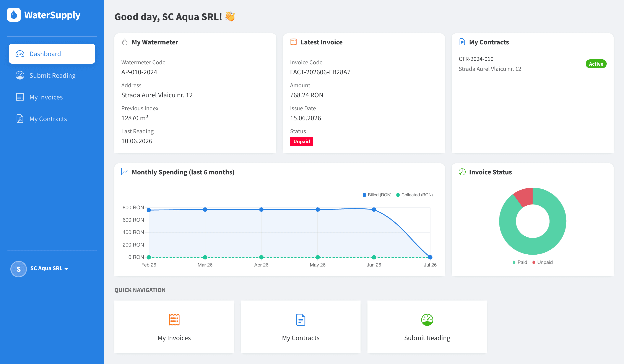Click the Active contract badge

tap(596, 64)
